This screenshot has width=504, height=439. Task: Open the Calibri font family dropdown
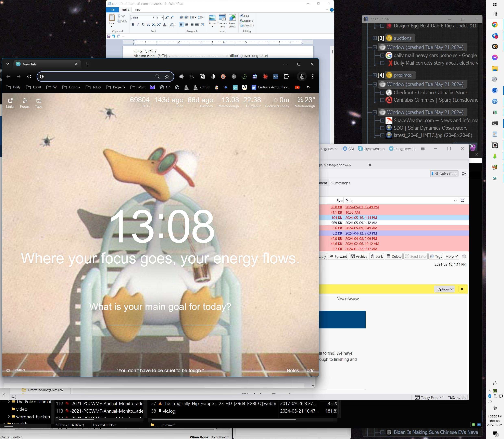click(153, 18)
